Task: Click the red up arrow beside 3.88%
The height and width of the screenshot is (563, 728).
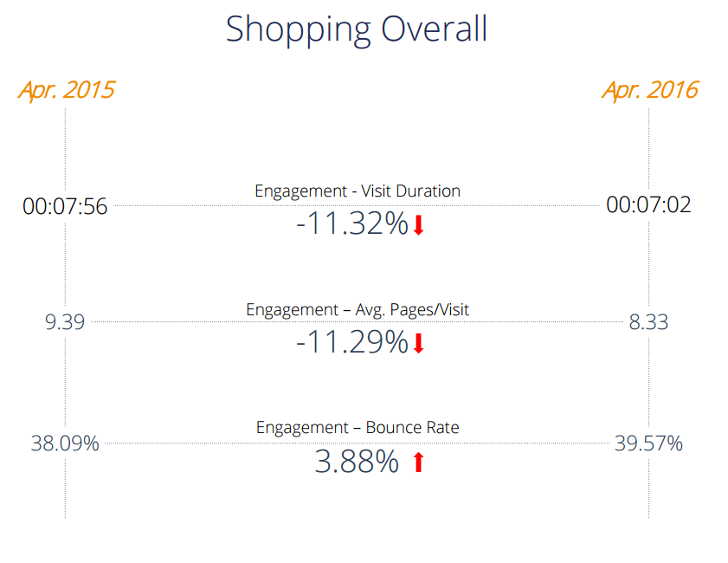Action: 418,463
